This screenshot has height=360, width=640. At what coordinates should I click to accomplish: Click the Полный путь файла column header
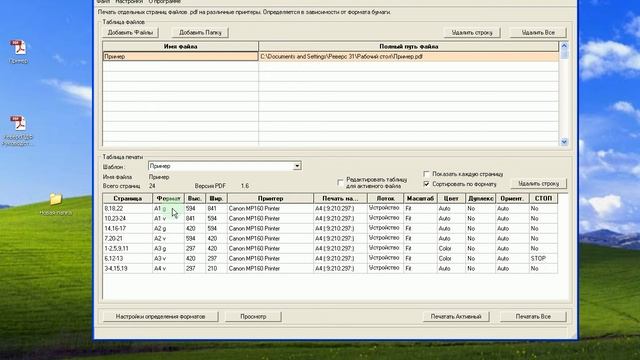[x=409, y=47]
